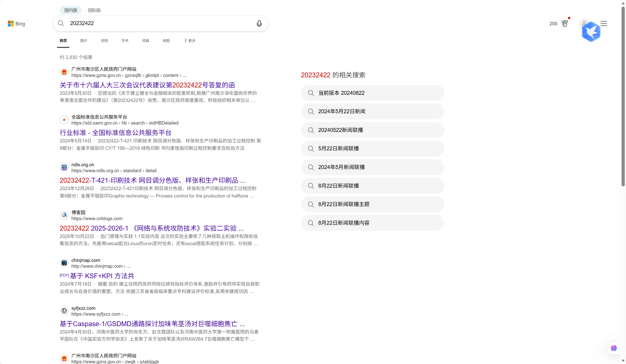The image size is (626, 364).
Task: Open the Bing logo homepage
Action: click(16, 24)
